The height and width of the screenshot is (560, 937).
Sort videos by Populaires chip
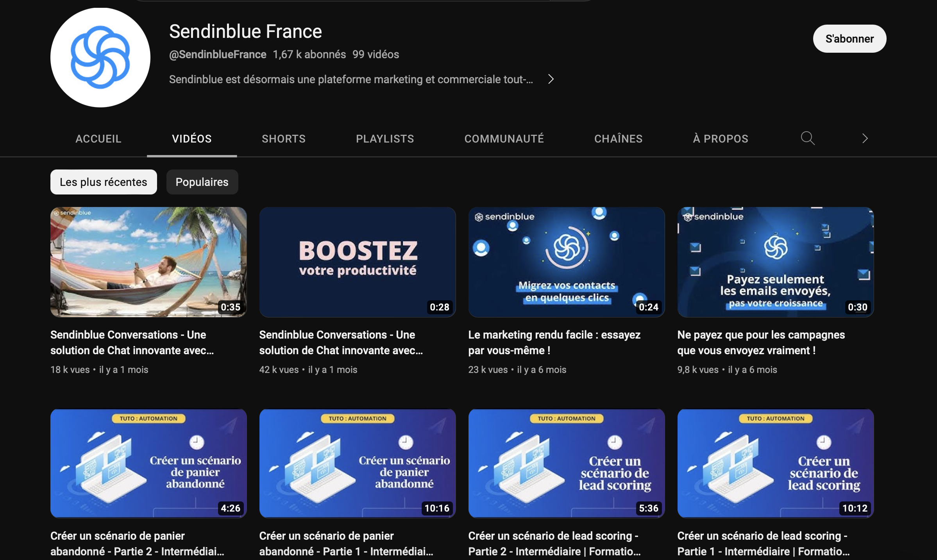[x=202, y=182]
